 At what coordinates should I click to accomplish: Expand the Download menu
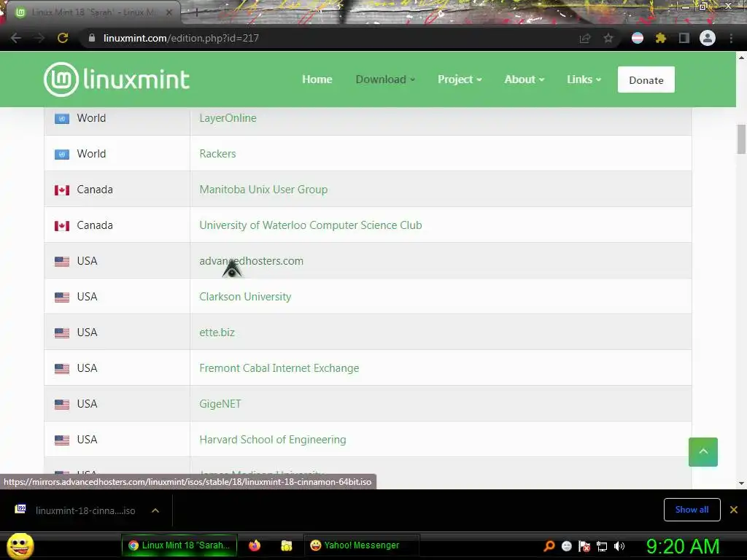pos(385,79)
